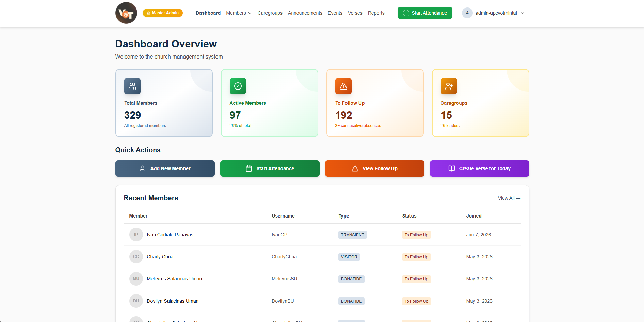This screenshot has height=322, width=644.
Task: Click To Follow Up status for Charly Chua
Action: [416, 257]
